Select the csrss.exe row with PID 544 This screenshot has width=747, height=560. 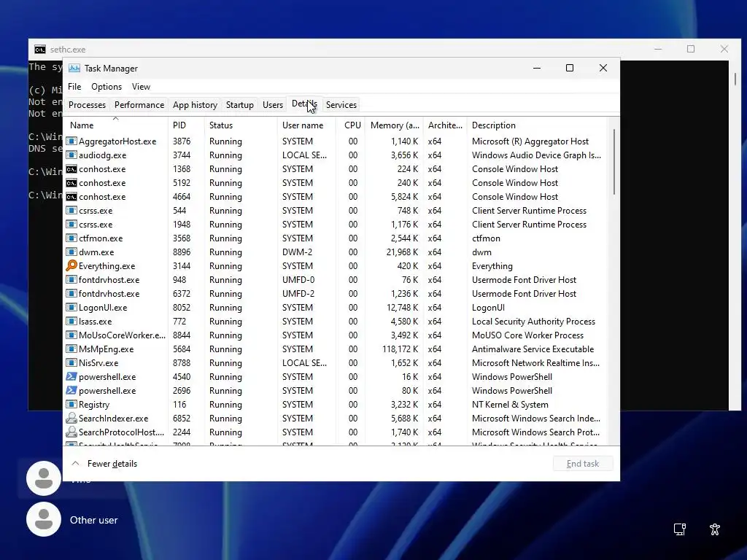point(336,211)
